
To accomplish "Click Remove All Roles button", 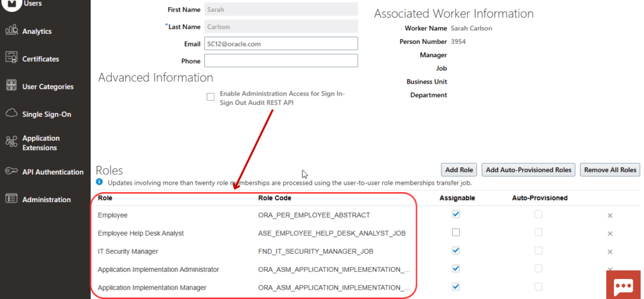I will pyautogui.click(x=610, y=170).
